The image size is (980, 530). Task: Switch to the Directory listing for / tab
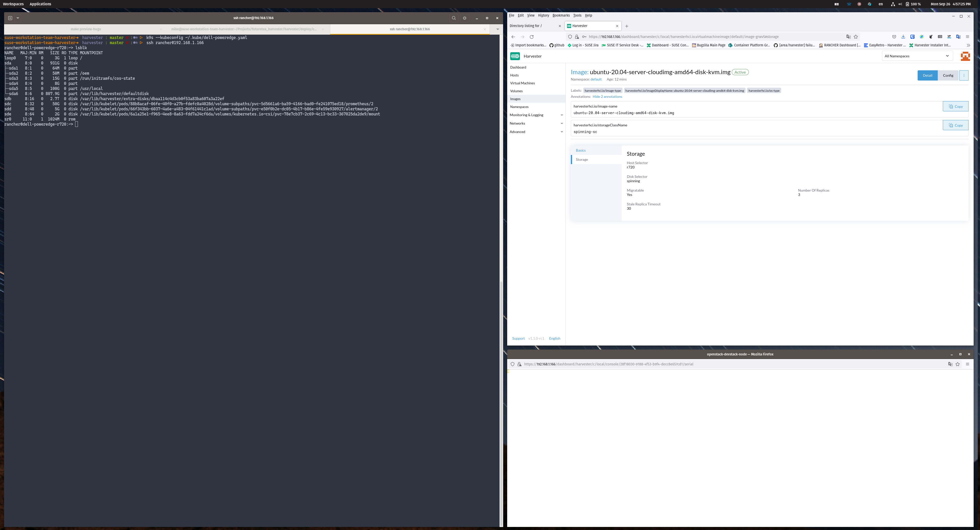[535, 26]
